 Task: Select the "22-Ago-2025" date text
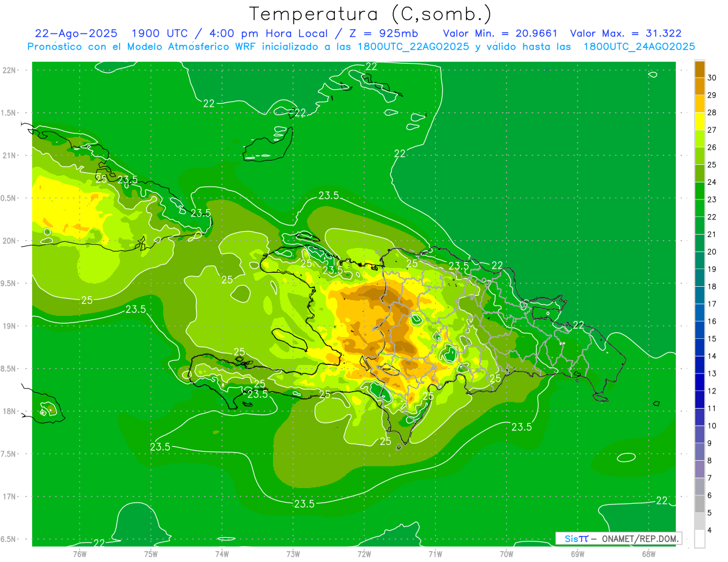coord(77,33)
